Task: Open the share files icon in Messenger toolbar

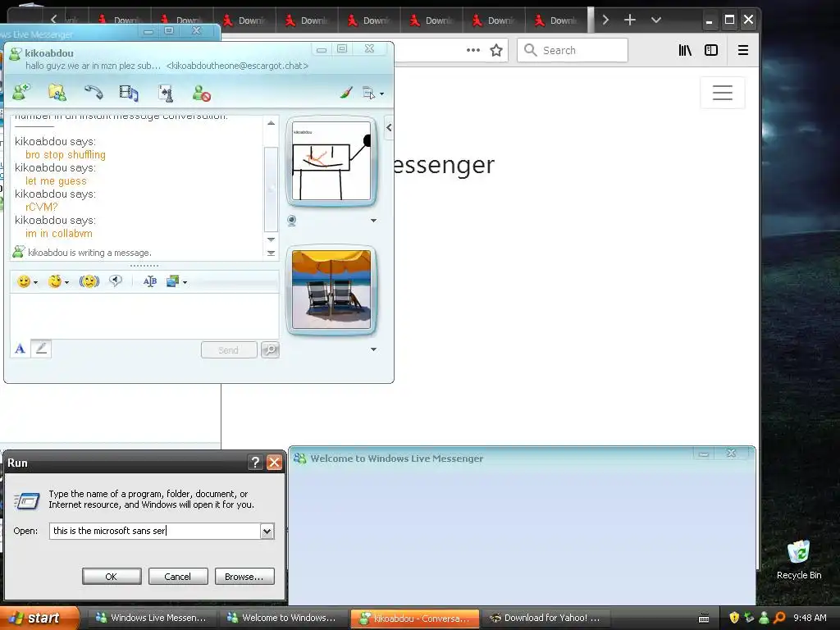Action: (57, 93)
